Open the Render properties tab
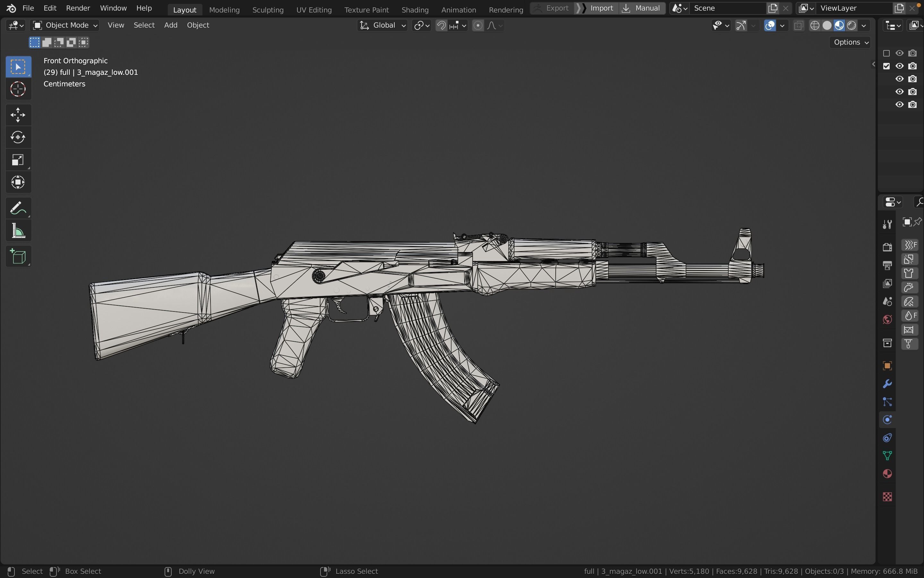924x578 pixels. pos(887,247)
